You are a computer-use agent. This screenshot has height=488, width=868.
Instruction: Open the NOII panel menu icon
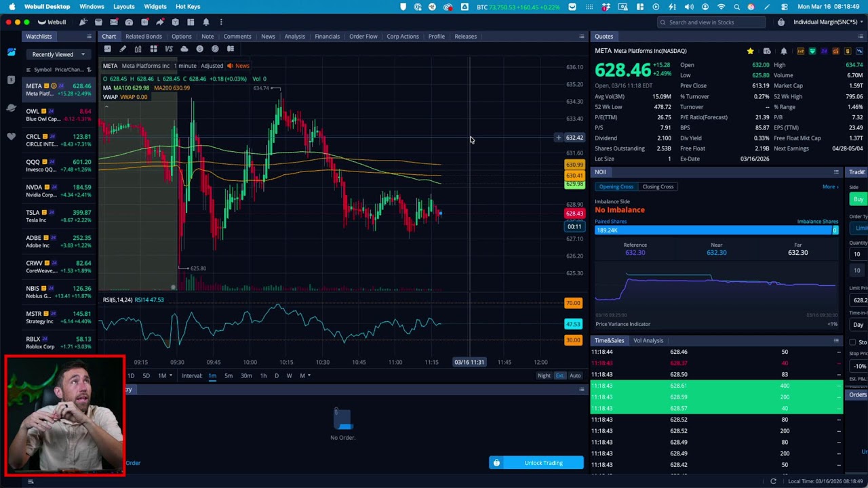[836, 172]
